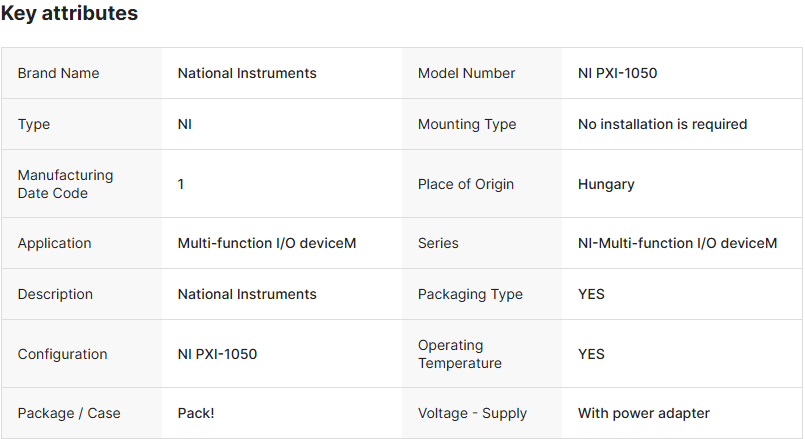Select "No installation is required" text
The width and height of the screenshot is (805, 439).
pos(662,124)
